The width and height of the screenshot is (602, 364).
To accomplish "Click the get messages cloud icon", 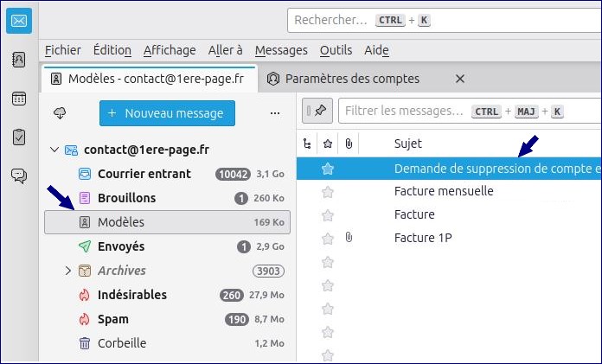I will pos(60,112).
